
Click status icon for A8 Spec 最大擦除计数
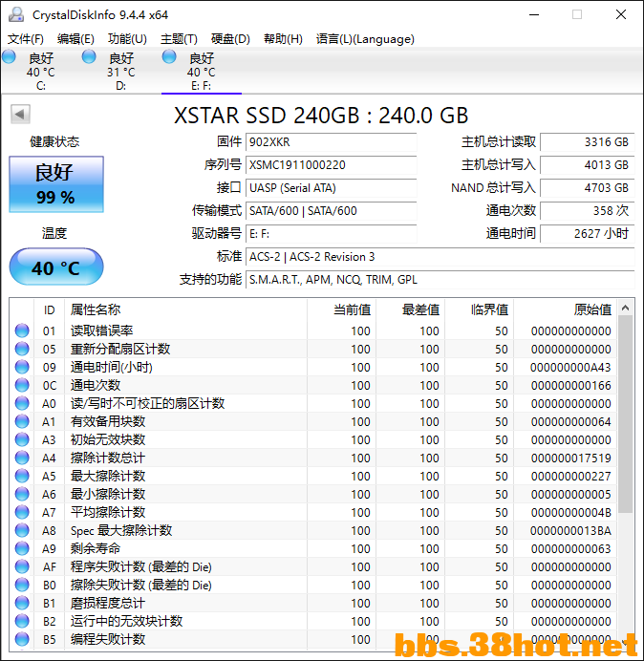pyautogui.click(x=22, y=530)
